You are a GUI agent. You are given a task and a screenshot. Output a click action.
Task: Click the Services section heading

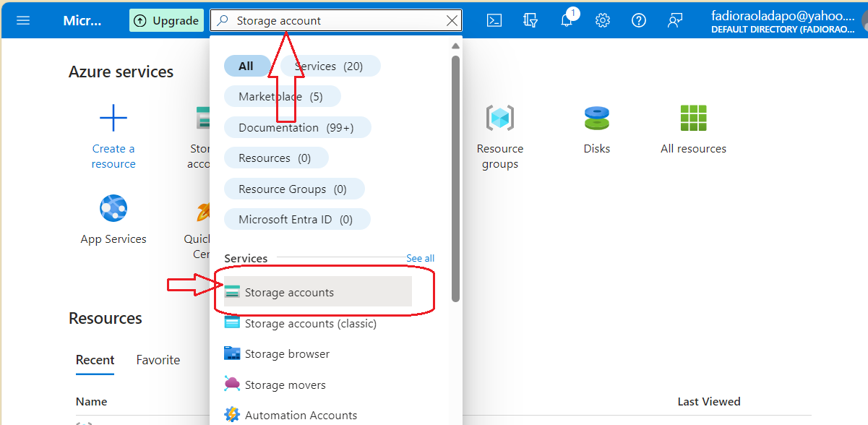246,258
